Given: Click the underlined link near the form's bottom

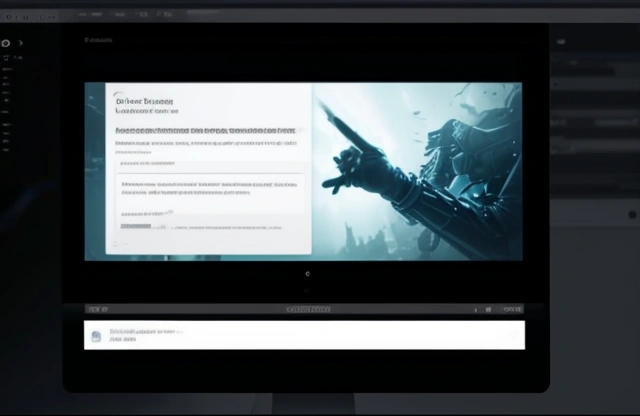Looking at the screenshot, I should [136, 227].
